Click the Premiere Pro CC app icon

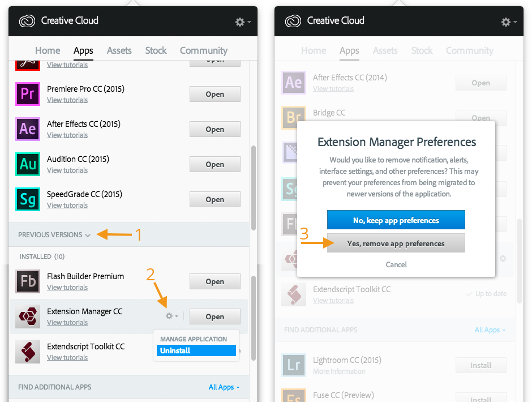tap(28, 94)
